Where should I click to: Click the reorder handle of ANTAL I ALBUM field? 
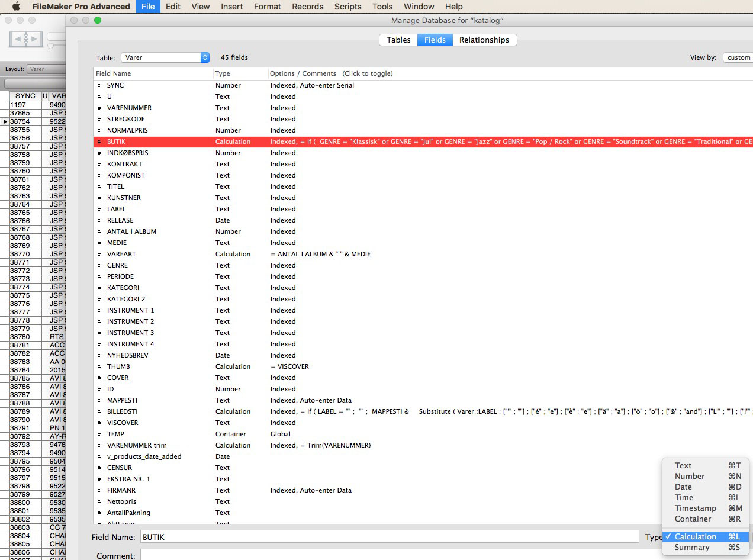pos(99,231)
